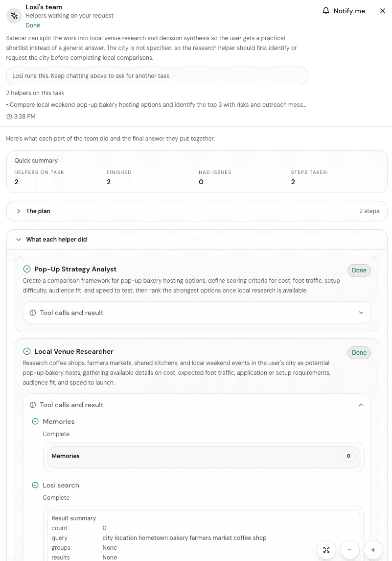Click the zoom in plus button

(x=373, y=550)
